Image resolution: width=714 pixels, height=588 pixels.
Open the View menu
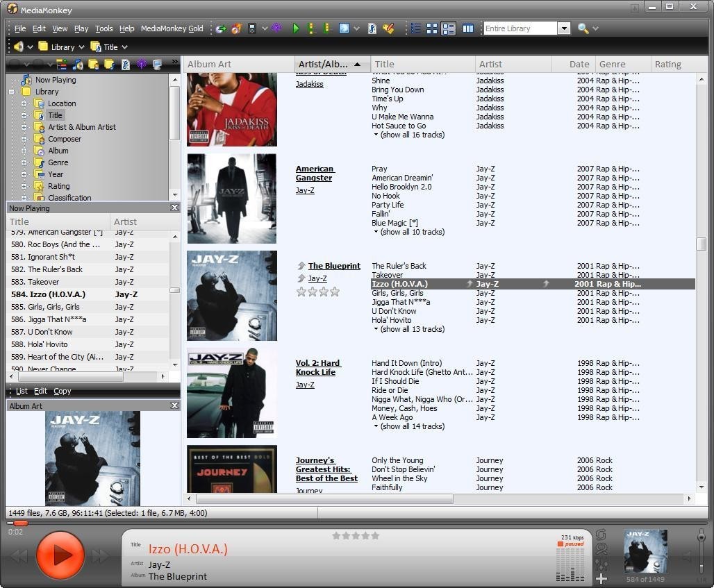(x=60, y=28)
